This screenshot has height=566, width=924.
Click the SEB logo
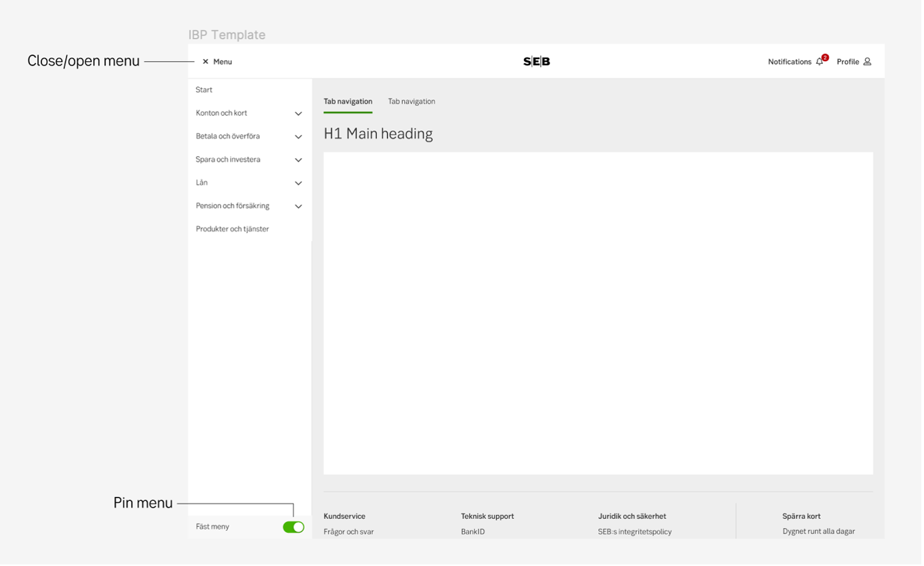point(536,62)
